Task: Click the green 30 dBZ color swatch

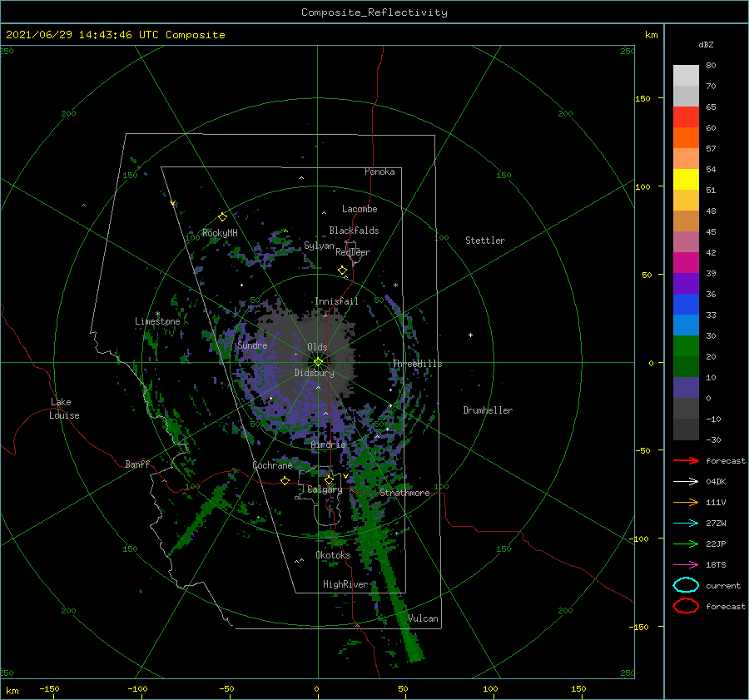Action: pos(686,345)
